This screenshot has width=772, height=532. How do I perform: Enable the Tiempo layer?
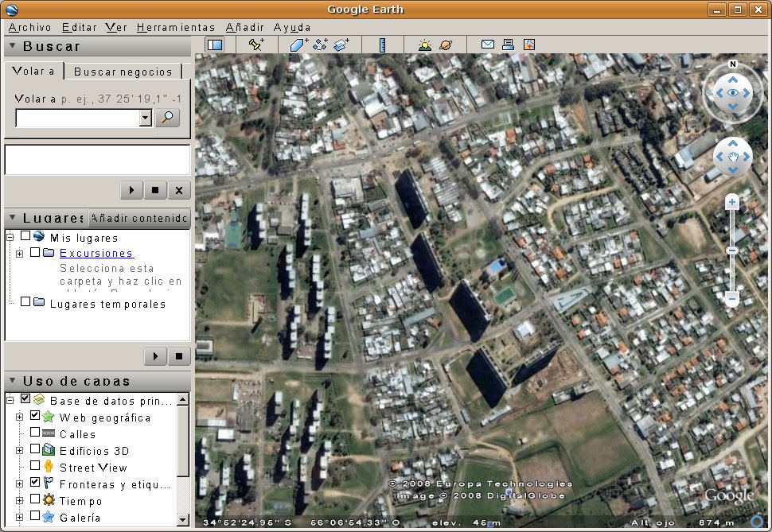tap(35, 499)
